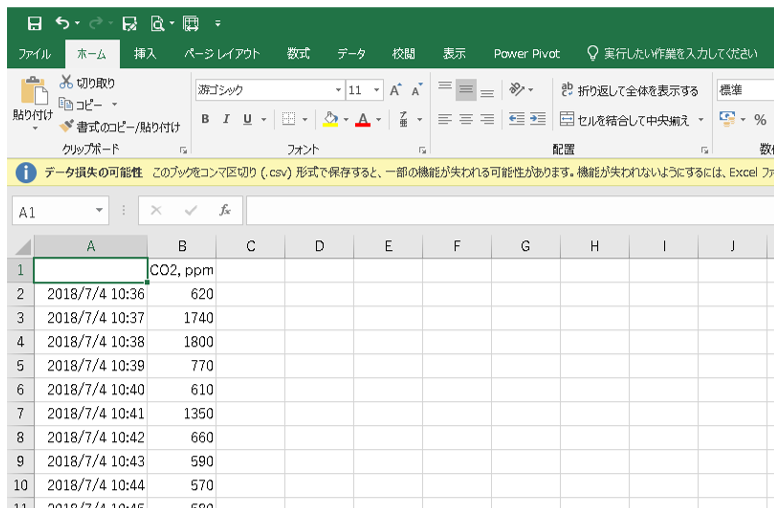This screenshot has width=778, height=508.
Task: Toggle center text alignment
Action: (x=466, y=119)
